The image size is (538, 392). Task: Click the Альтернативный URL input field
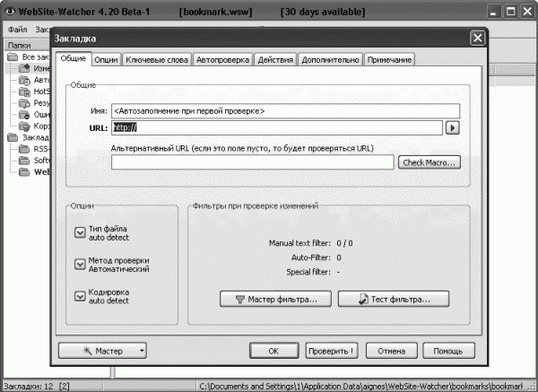[x=253, y=162]
